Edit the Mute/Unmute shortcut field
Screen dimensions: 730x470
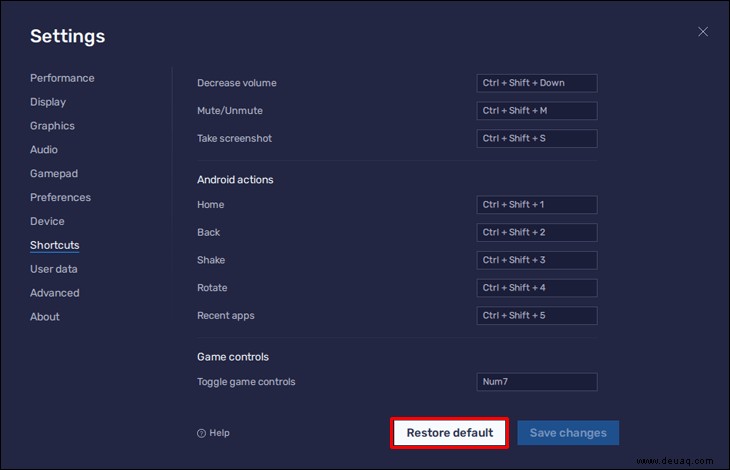coord(537,111)
